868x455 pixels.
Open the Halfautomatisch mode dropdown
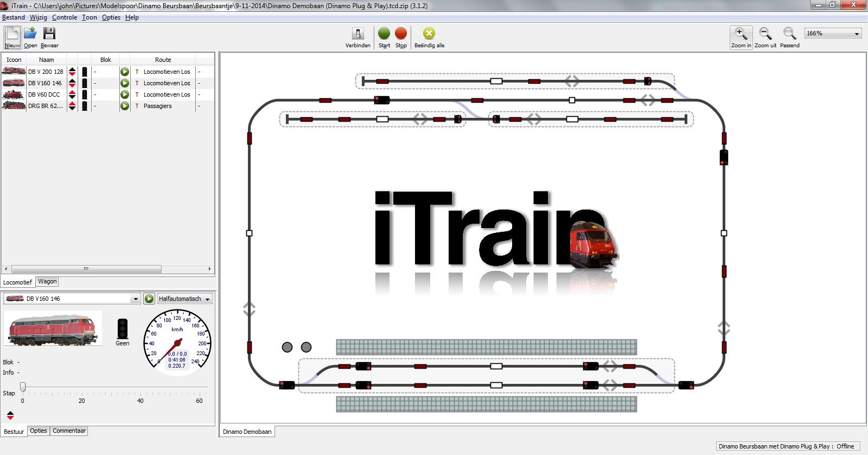pos(184,299)
